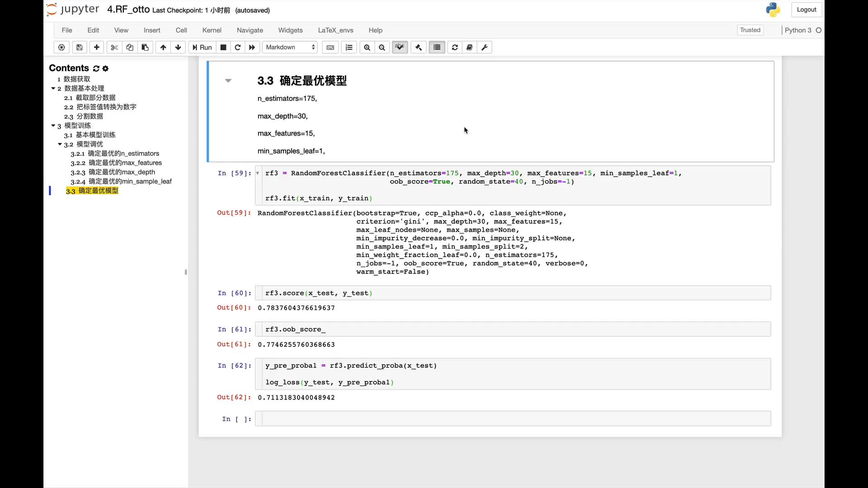Screen dimensions: 868x488
Task: Open the Navigate menu
Action: [x=250, y=30]
